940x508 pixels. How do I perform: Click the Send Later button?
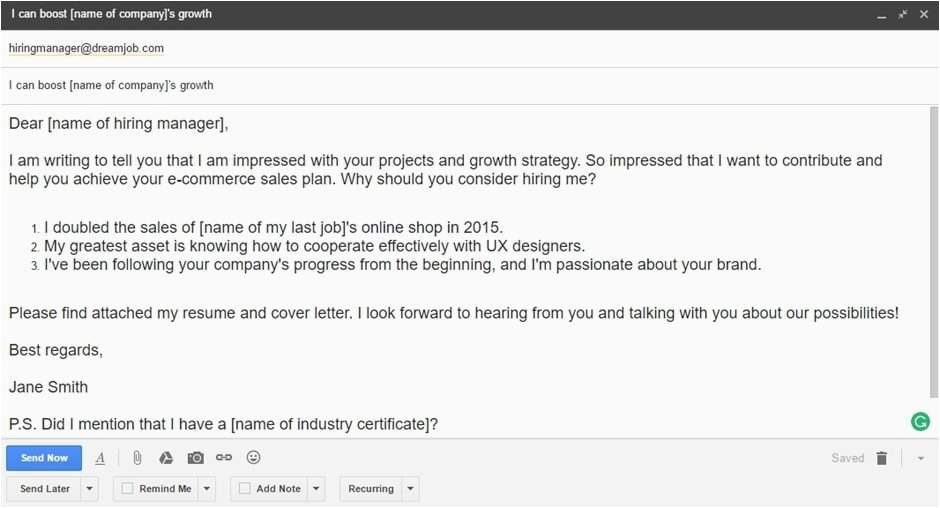pos(45,489)
